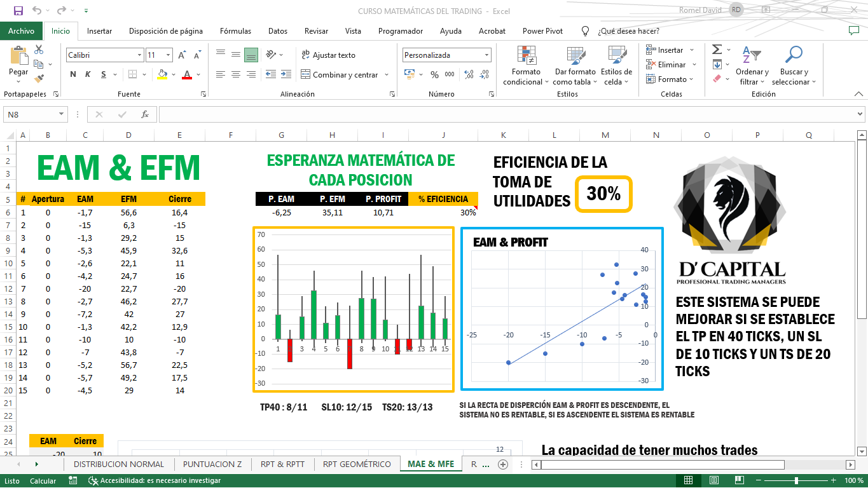Toggle middle vertical alignment
The width and height of the screenshot is (868, 488).
coord(236,55)
